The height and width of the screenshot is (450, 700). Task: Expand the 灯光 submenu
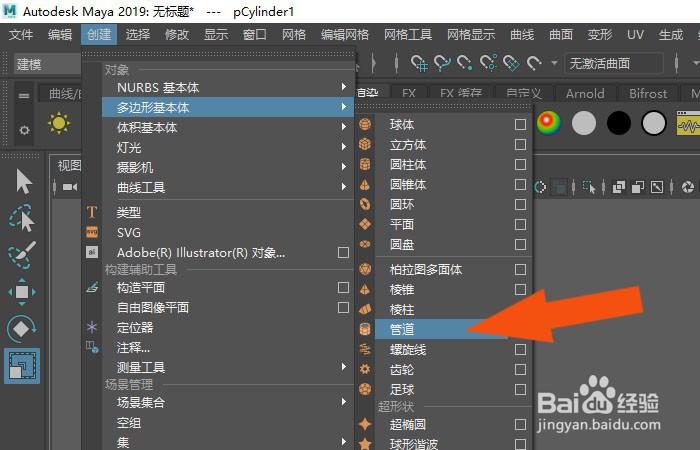344,146
